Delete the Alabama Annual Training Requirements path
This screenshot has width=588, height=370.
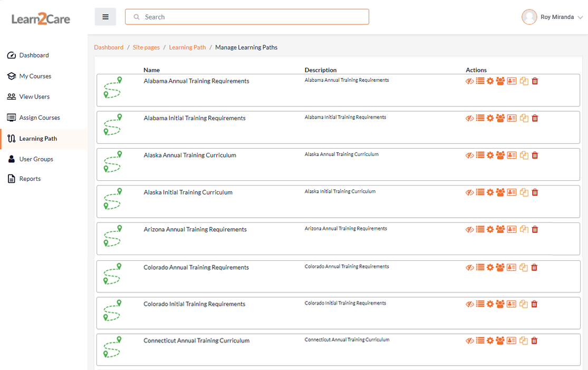535,81
